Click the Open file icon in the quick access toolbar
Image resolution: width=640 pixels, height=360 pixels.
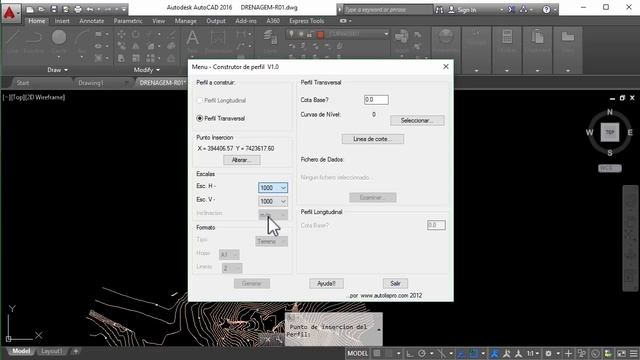click(x=42, y=9)
